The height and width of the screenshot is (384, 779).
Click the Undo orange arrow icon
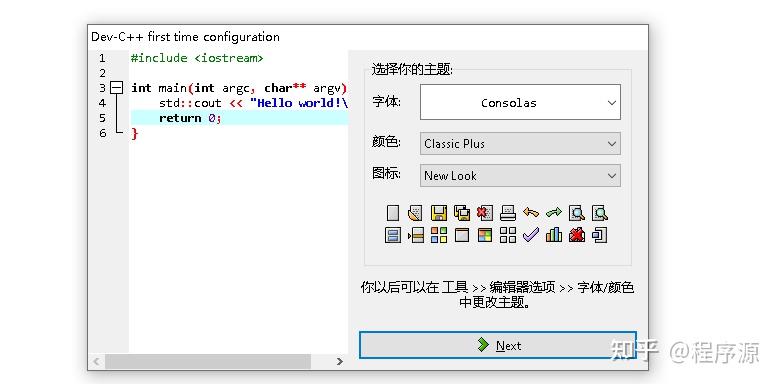pos(531,213)
